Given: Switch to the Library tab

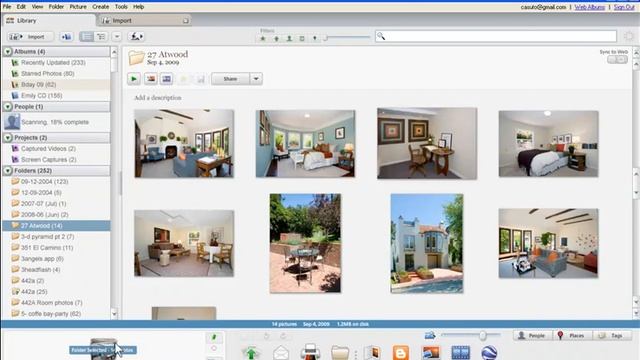Looking at the screenshot, I should point(48,20).
